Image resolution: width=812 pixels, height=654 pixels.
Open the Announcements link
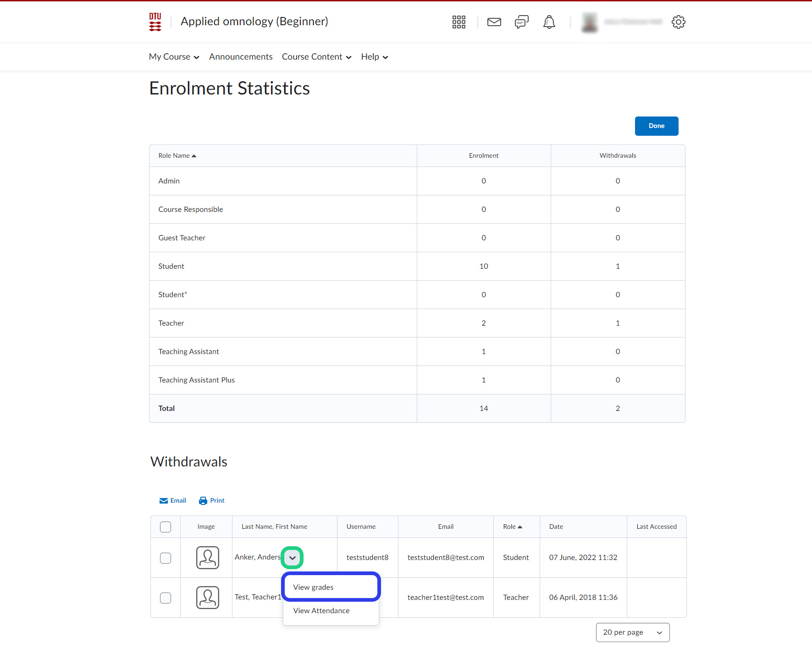[241, 57]
